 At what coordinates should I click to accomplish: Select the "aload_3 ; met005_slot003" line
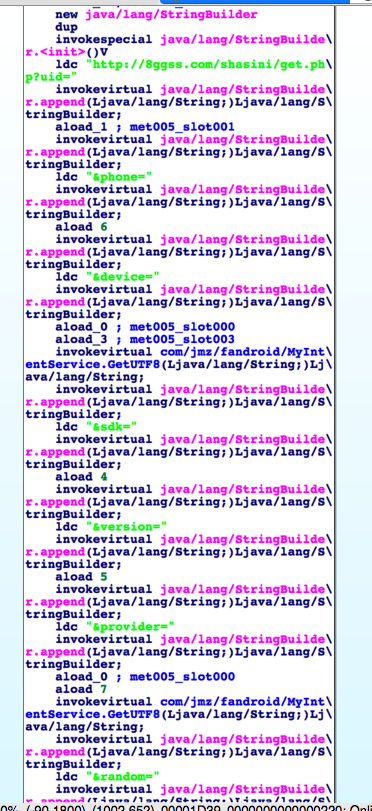(145, 339)
